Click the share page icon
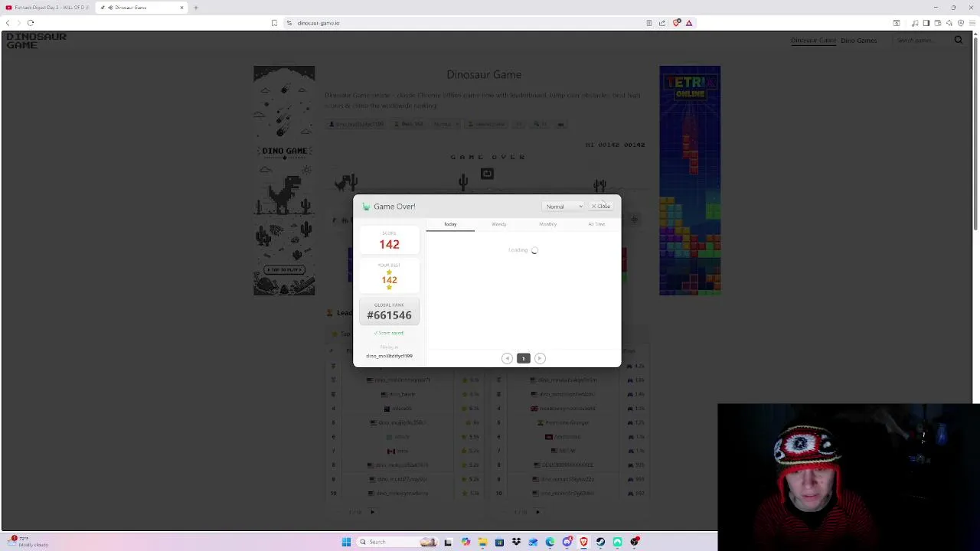Image resolution: width=980 pixels, height=551 pixels. click(x=662, y=23)
